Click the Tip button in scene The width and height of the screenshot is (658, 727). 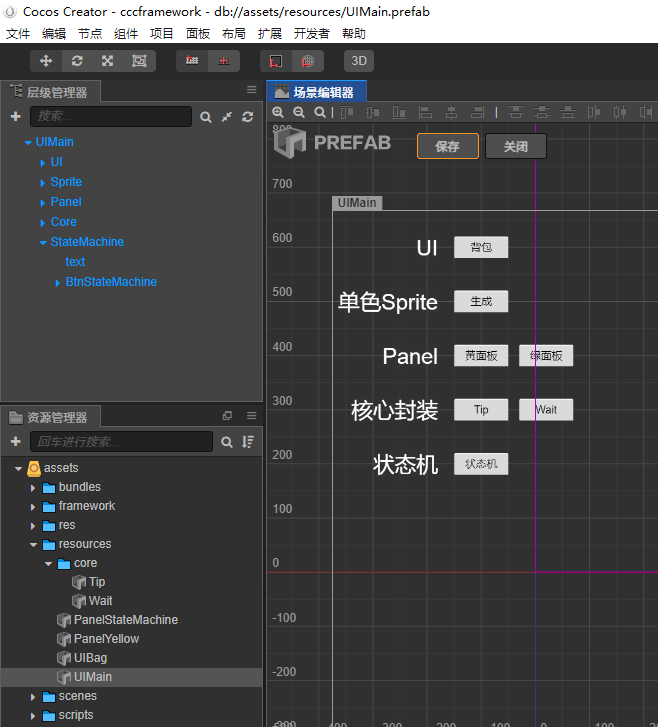click(481, 410)
